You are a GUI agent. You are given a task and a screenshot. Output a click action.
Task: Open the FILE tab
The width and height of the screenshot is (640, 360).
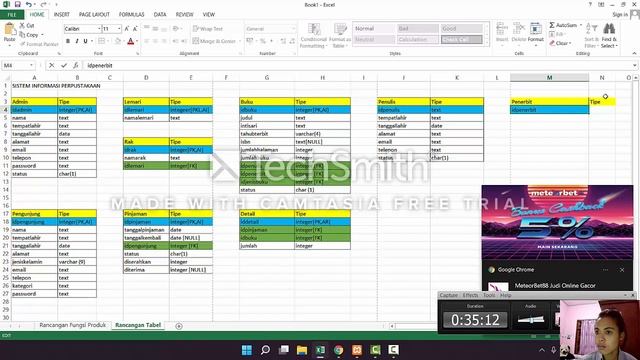tap(12, 15)
